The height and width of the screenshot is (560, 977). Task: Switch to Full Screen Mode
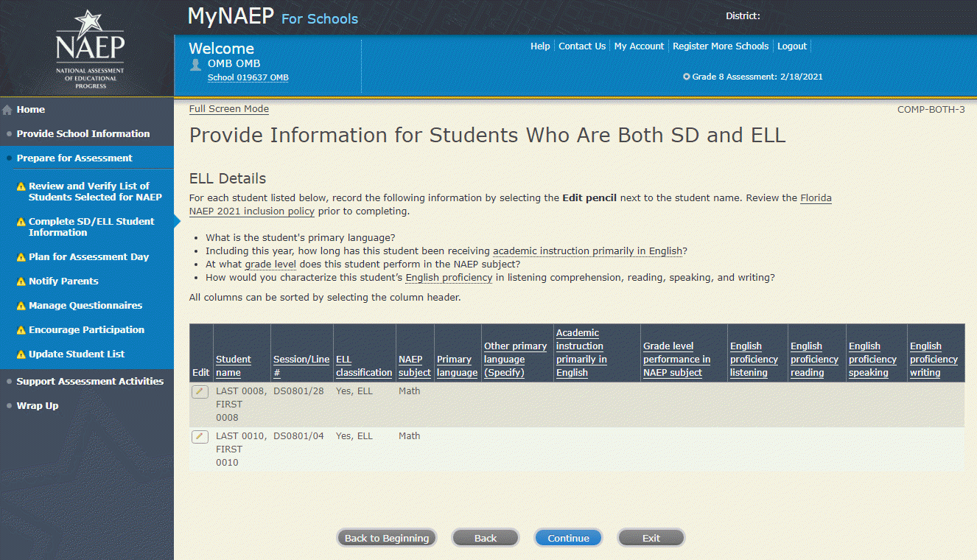tap(229, 109)
